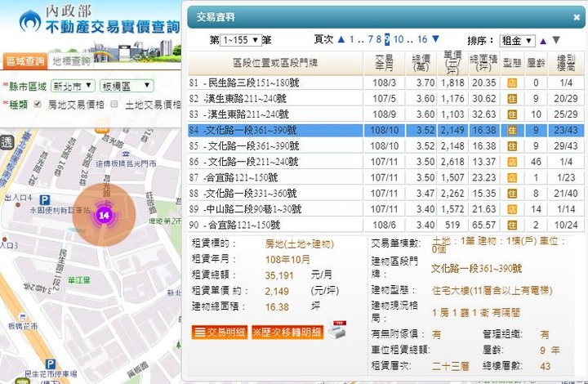Click the 民生花市停車場 parking icon
The image size is (588, 384).
[x=51, y=364]
